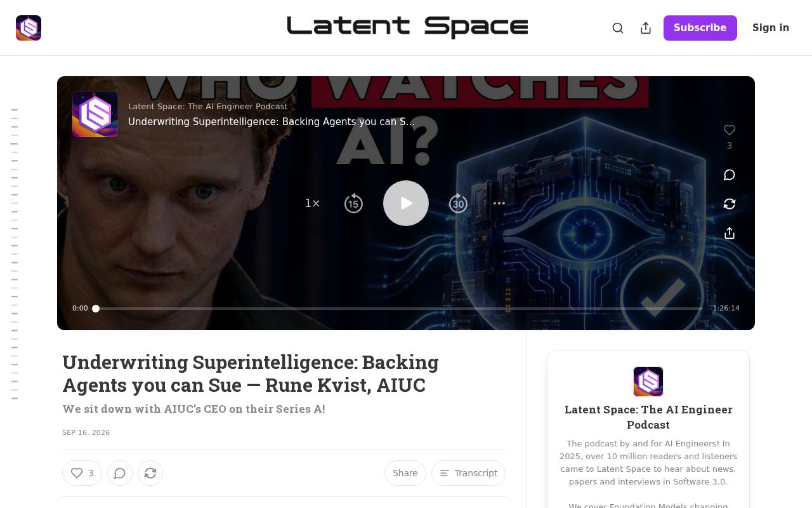Open the Latent Space: The AI Engineer Podcast link in the player
This screenshot has width=812, height=508.
click(207, 107)
